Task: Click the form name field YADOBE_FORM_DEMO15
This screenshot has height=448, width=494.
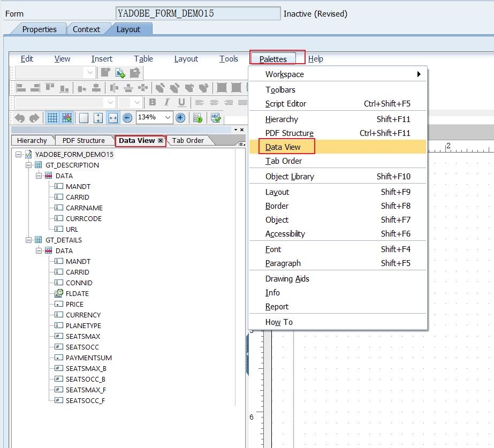Action: pyautogui.click(x=198, y=13)
